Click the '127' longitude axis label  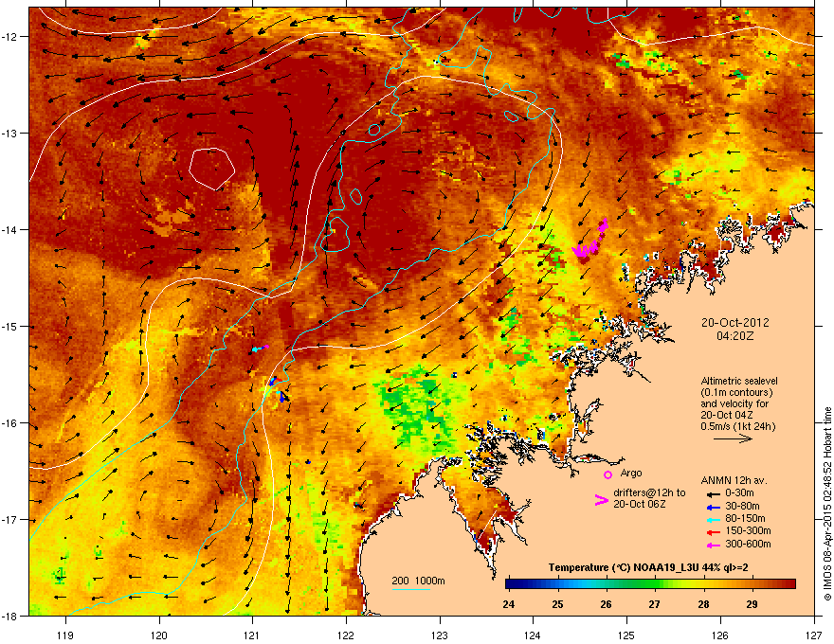814,635
